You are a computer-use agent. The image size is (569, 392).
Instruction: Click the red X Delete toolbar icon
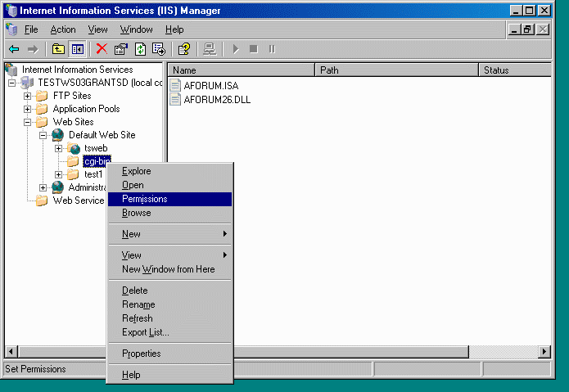click(102, 48)
